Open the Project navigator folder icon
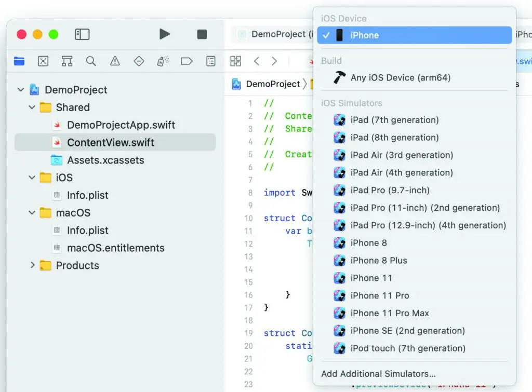 pos(19,61)
